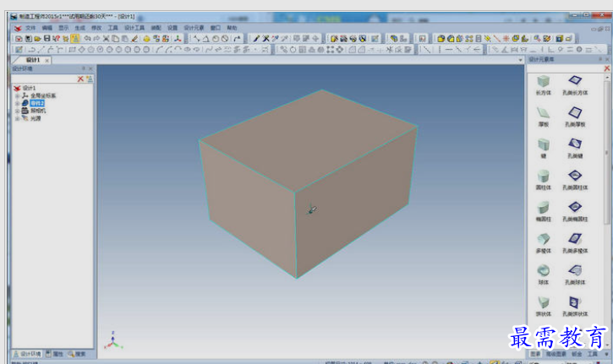Close the 设计1 document tab
This screenshot has height=364, width=613.
pyautogui.click(x=47, y=61)
